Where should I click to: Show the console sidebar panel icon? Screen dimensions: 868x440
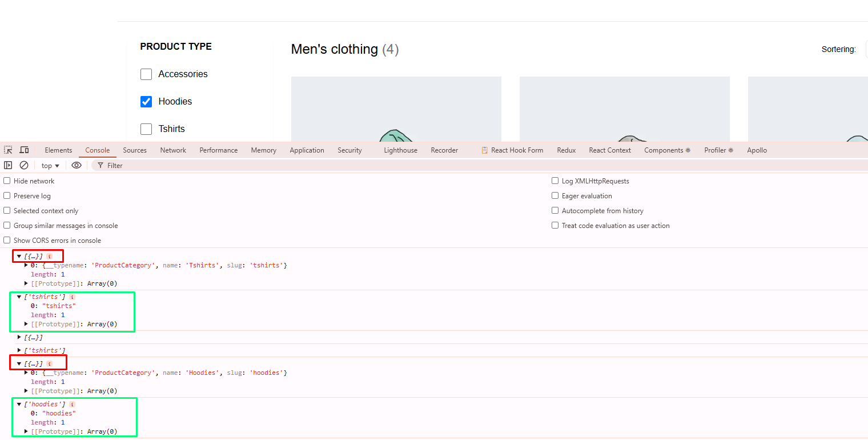(8, 165)
